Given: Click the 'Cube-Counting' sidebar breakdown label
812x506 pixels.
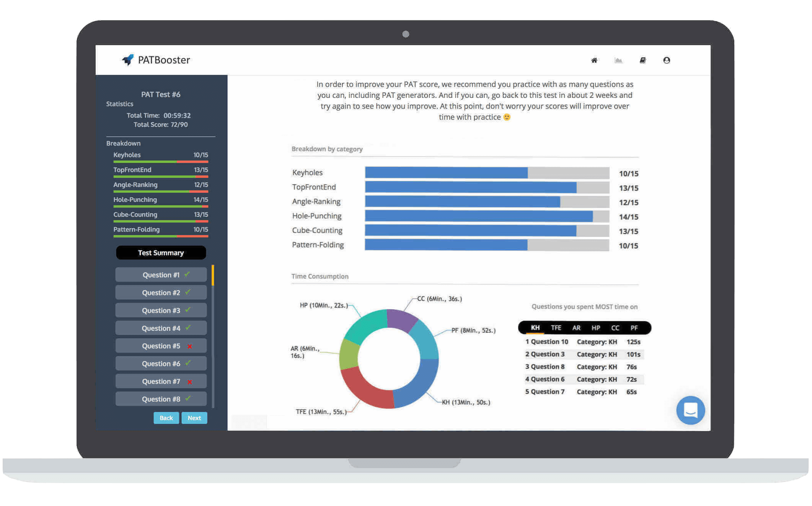Looking at the screenshot, I should click(135, 214).
